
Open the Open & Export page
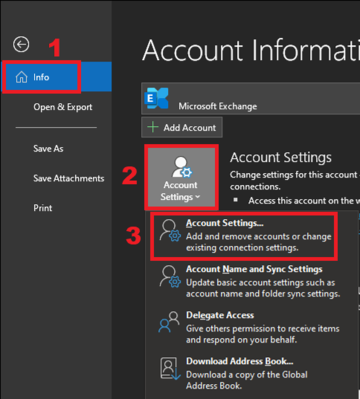tap(63, 107)
